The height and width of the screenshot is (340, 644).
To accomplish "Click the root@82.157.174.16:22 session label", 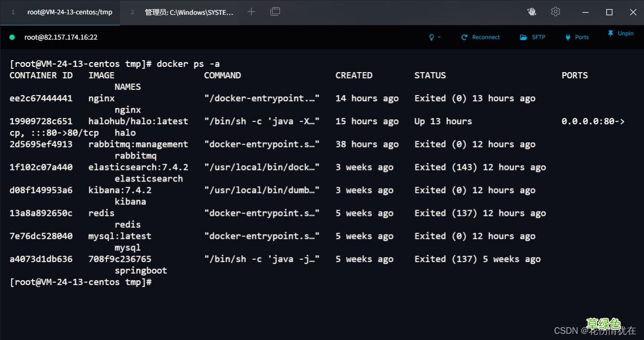I will click(61, 37).
